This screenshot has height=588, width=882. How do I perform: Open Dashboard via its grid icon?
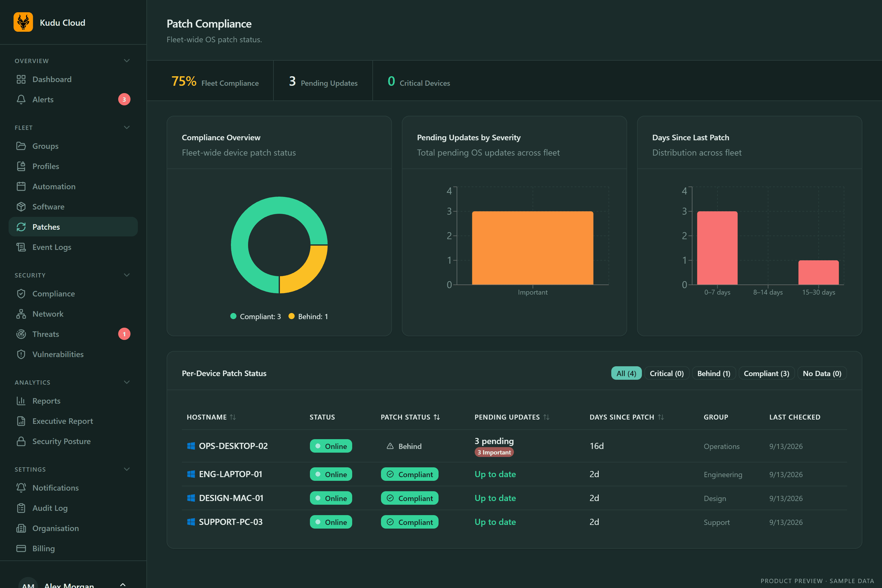coord(21,79)
